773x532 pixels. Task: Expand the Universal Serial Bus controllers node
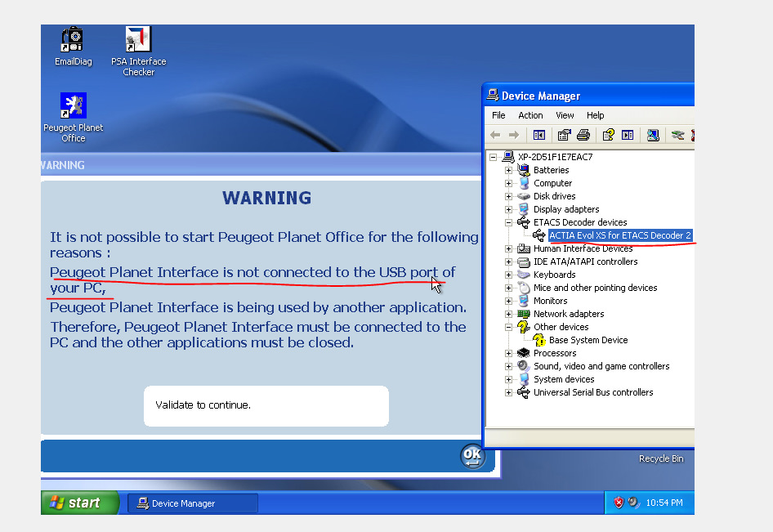509,392
